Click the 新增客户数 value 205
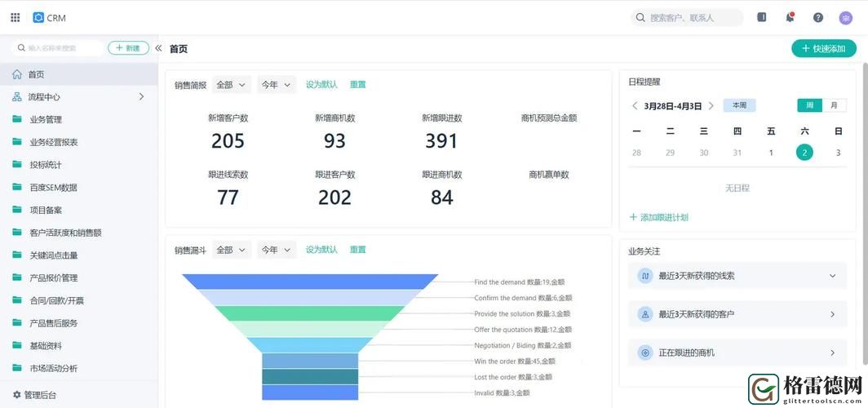The image size is (868, 408). click(228, 141)
